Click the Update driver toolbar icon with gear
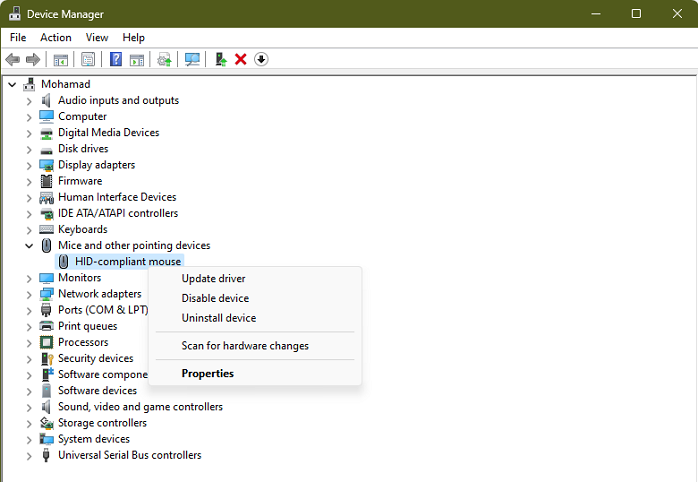Viewport: 698px width, 482px height. tap(164, 60)
